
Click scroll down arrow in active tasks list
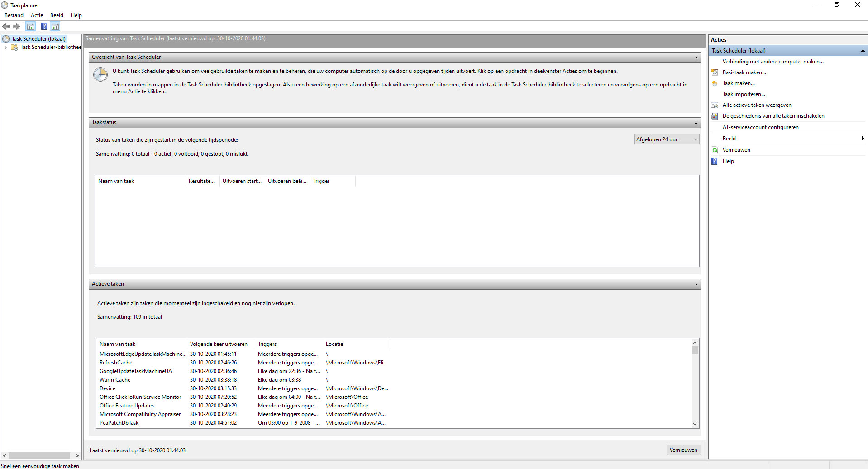(x=695, y=424)
